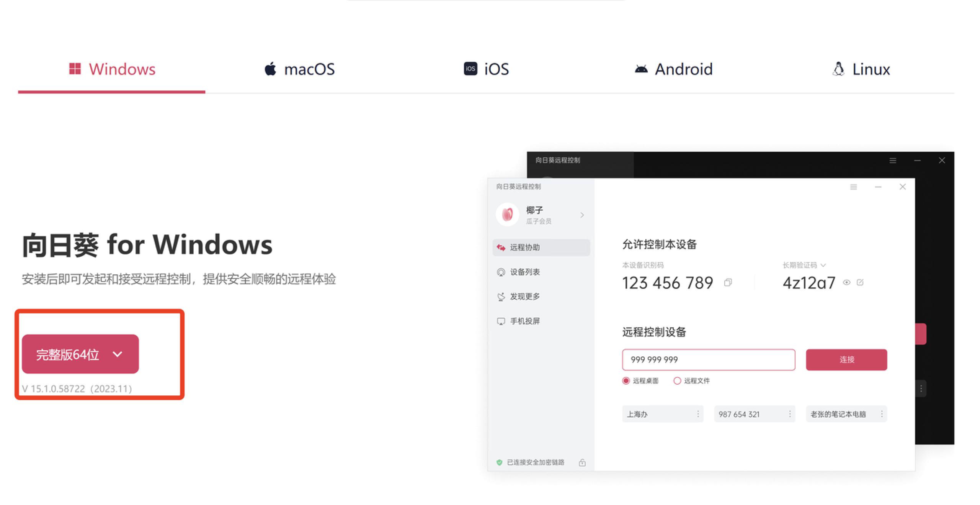
Task: Switch to the Windows download tab
Action: click(112, 69)
